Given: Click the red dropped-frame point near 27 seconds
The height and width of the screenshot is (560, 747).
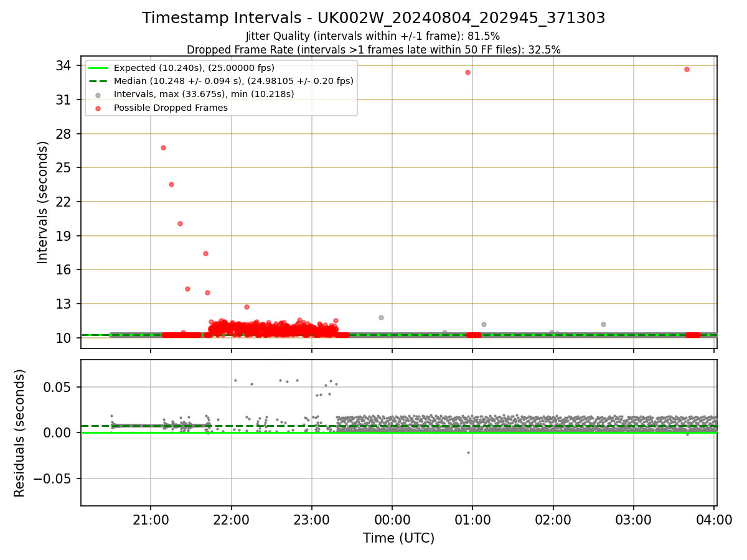Looking at the screenshot, I should [x=163, y=147].
